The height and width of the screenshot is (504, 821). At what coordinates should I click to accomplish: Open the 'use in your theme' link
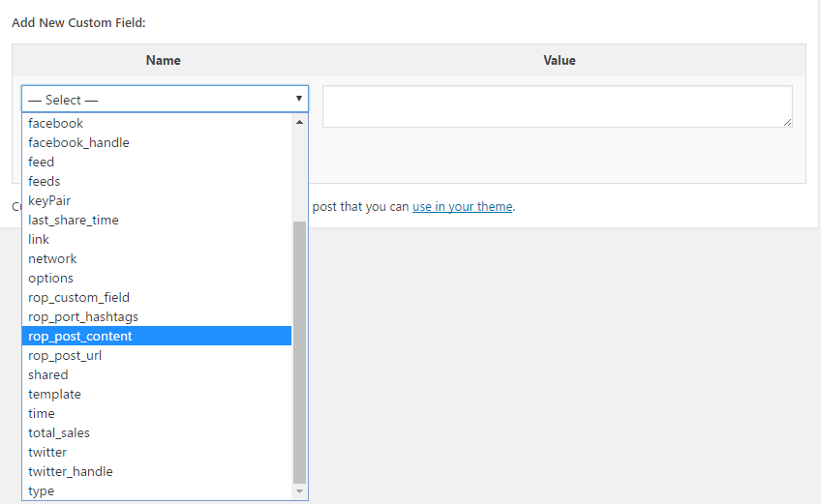coord(462,206)
